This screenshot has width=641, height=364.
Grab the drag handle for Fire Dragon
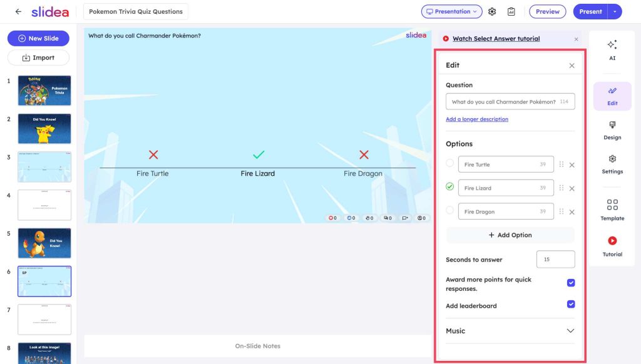click(562, 211)
